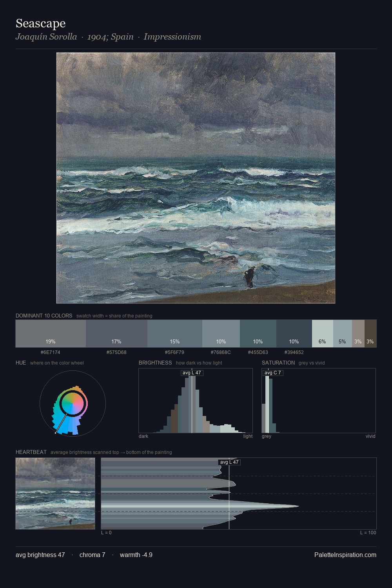Click the 'DOMINANT 10 COLORS' heading
This screenshot has width=392, height=588.
pyautogui.click(x=44, y=316)
